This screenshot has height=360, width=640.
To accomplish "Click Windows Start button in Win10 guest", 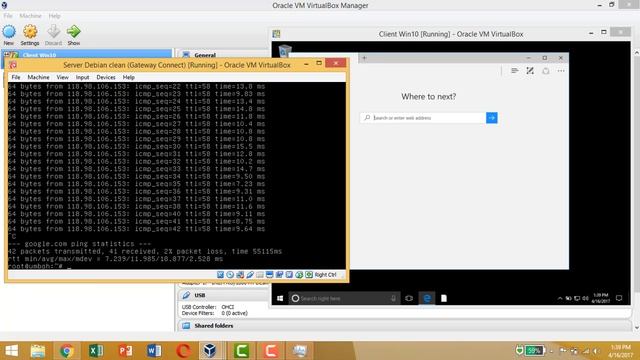I will pyautogui.click(x=280, y=298).
